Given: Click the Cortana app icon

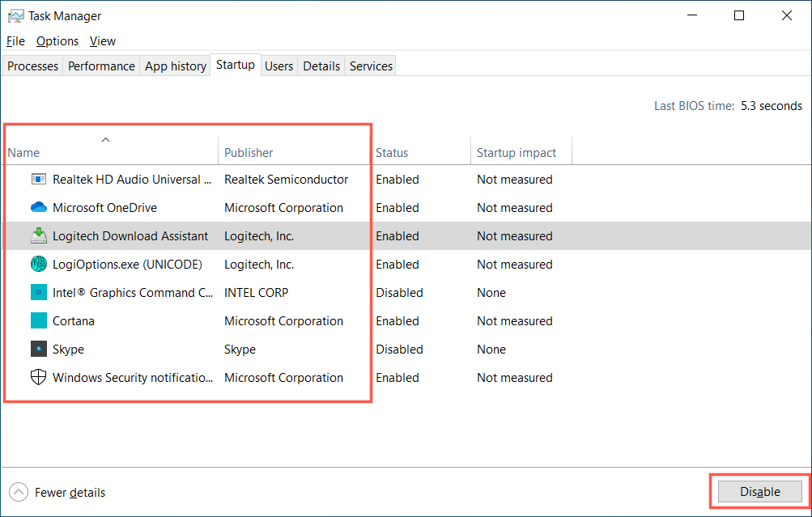Looking at the screenshot, I should click(39, 321).
